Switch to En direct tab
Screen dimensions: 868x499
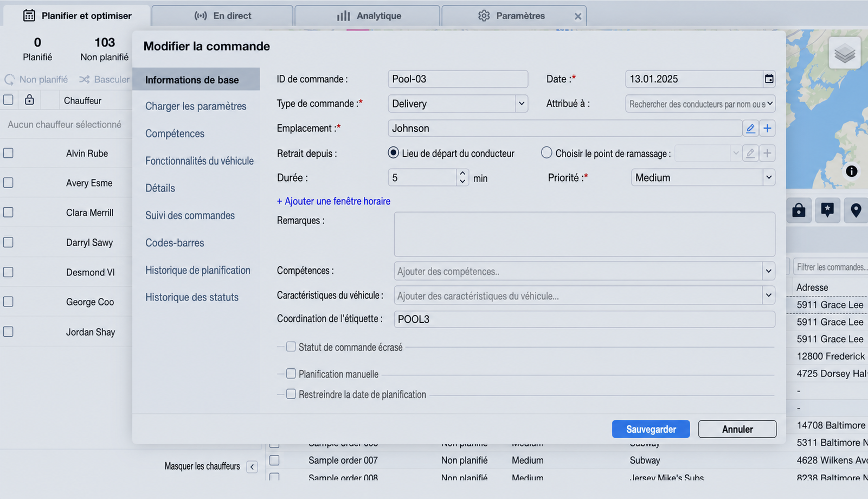(222, 16)
